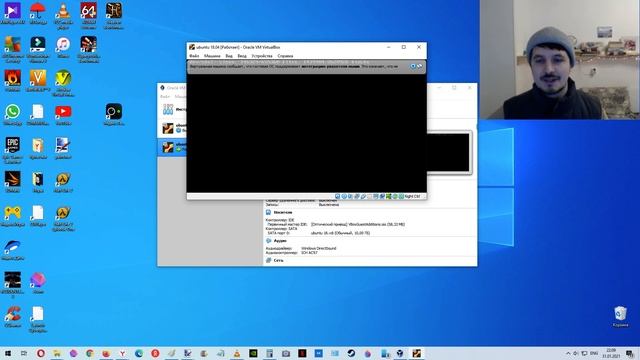Open NVIDIA app from the taskbar

[x=253, y=353]
